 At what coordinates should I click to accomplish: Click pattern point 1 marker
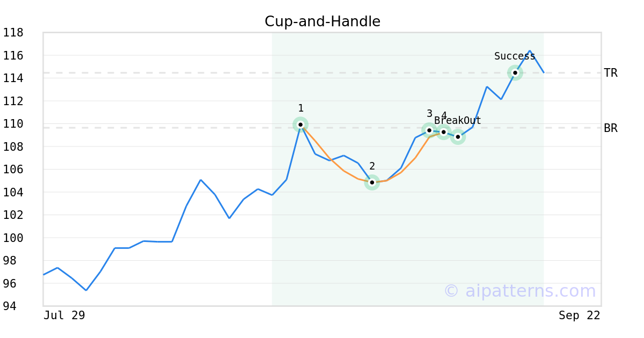point(301,124)
